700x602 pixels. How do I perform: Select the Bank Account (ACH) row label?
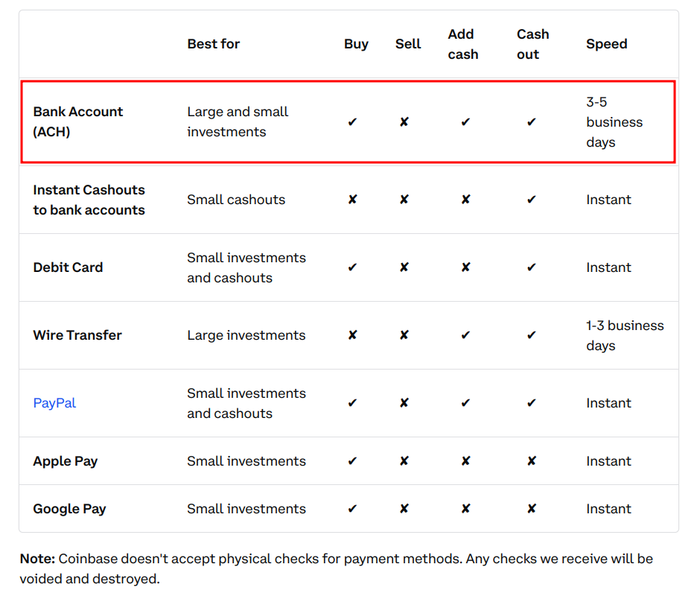click(x=78, y=121)
